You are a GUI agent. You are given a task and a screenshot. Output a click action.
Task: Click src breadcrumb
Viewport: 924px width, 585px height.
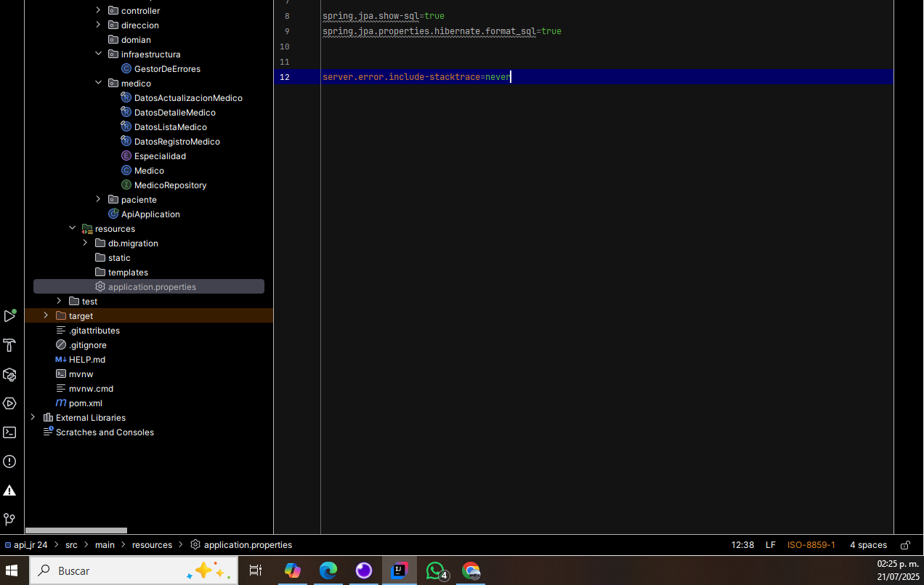coord(71,545)
